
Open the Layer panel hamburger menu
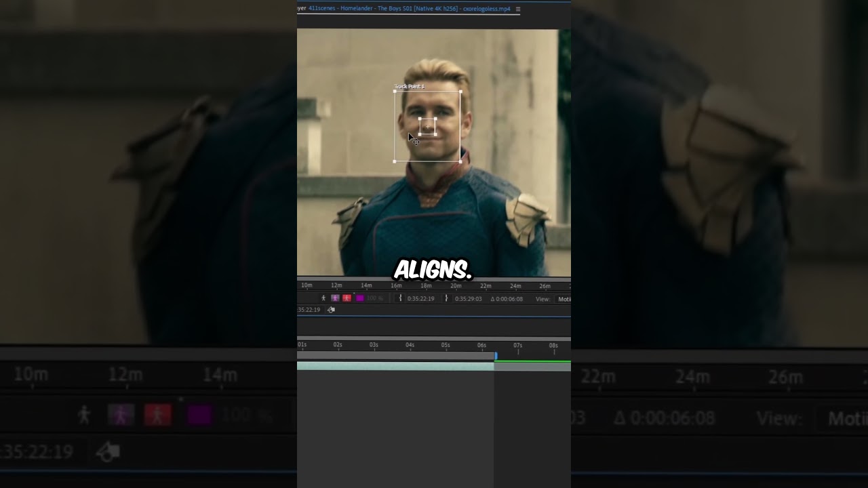(518, 9)
